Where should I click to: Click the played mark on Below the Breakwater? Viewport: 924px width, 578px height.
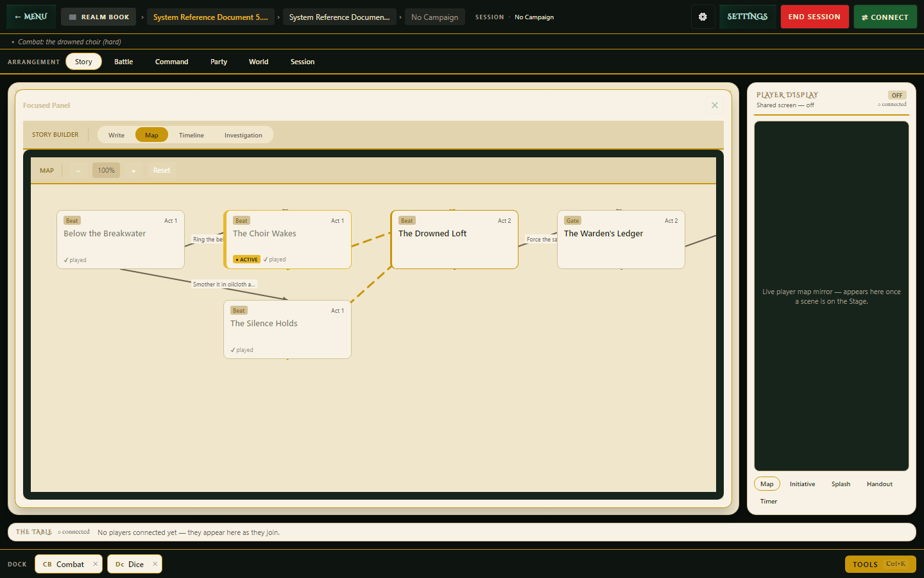pyautogui.click(x=75, y=260)
